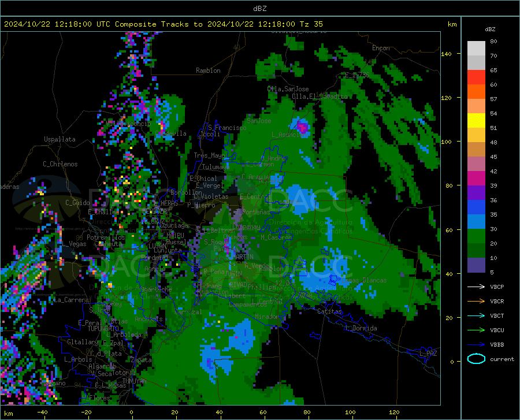The image size is (520, 420).
Task: Click the green VBCU arrow legend icon
Action: click(476, 330)
